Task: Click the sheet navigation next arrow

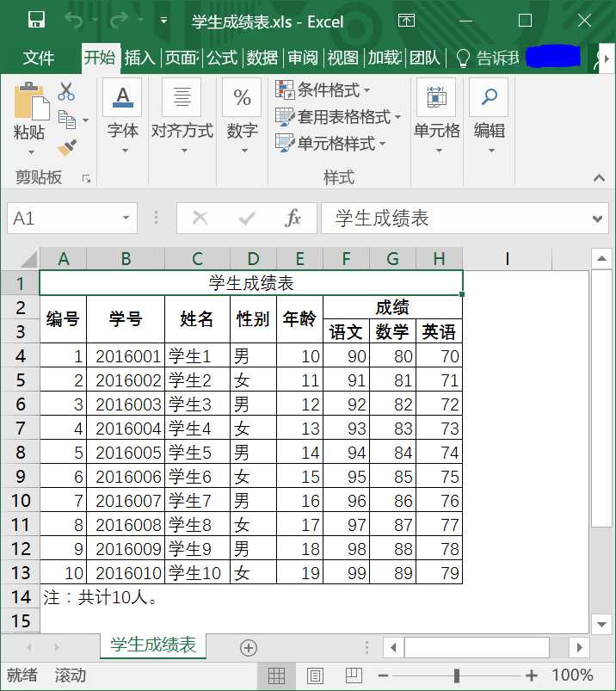Action: 57,647
